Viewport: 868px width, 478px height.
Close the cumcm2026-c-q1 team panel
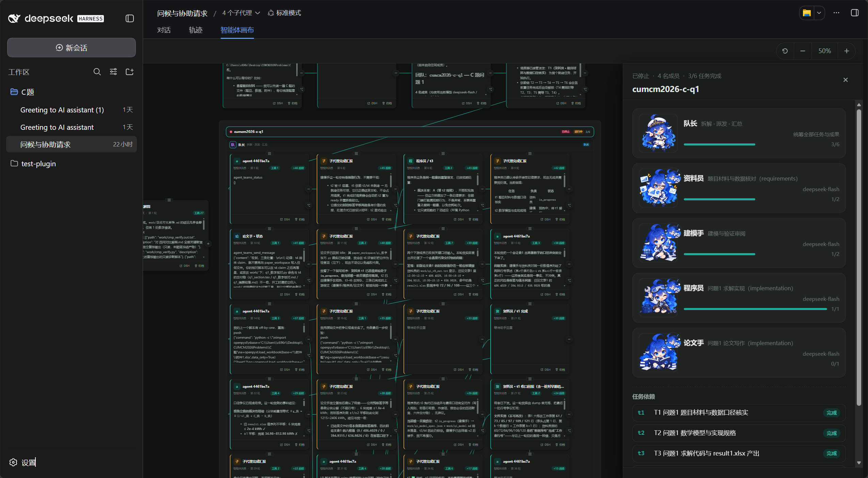click(x=846, y=80)
